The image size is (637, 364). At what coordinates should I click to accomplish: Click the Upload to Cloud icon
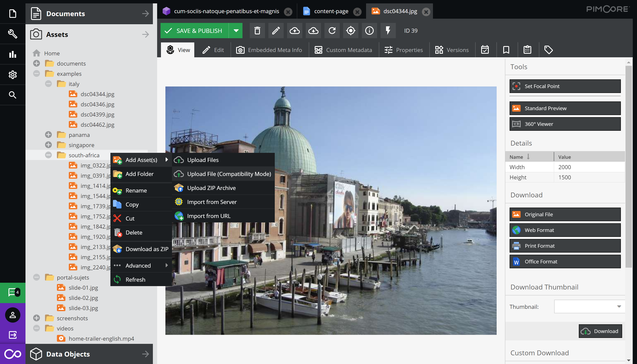click(x=295, y=31)
